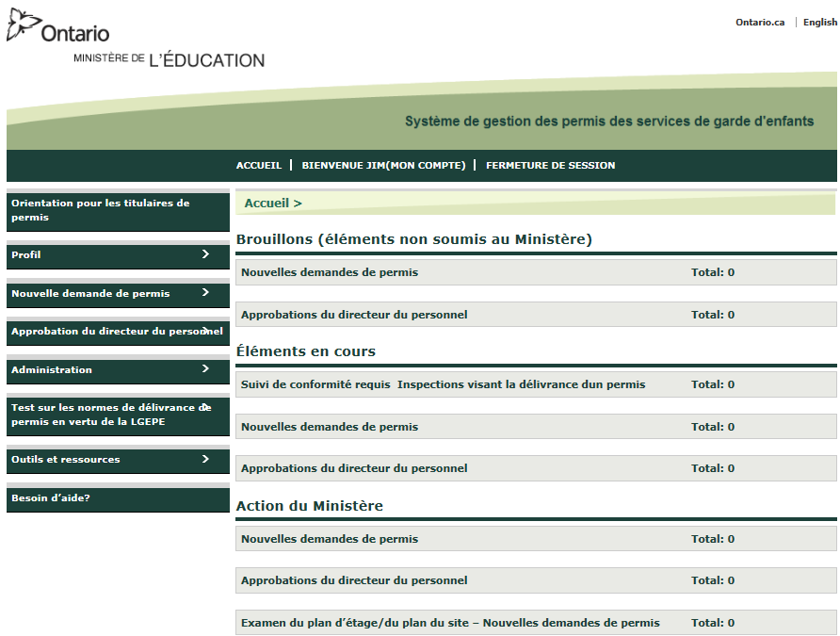Screen dimensions: 840x636
Task: Expand the Profil menu chevron
Action: point(205,254)
